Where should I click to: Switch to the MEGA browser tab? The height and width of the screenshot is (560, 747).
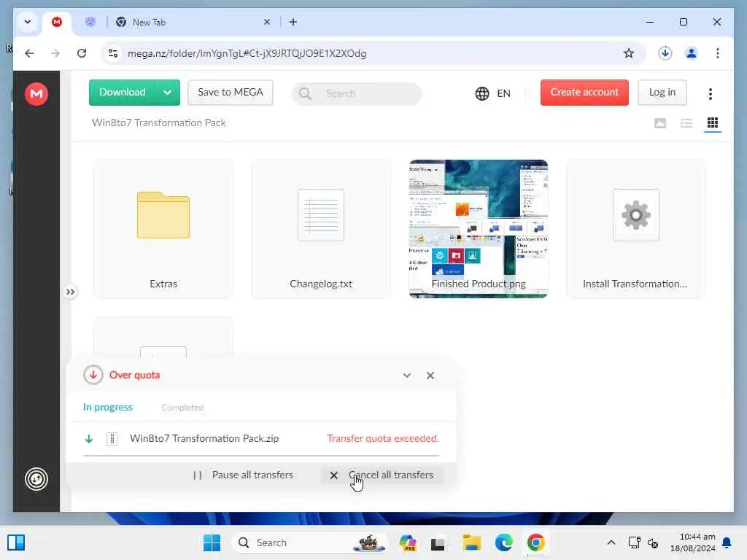point(57,23)
